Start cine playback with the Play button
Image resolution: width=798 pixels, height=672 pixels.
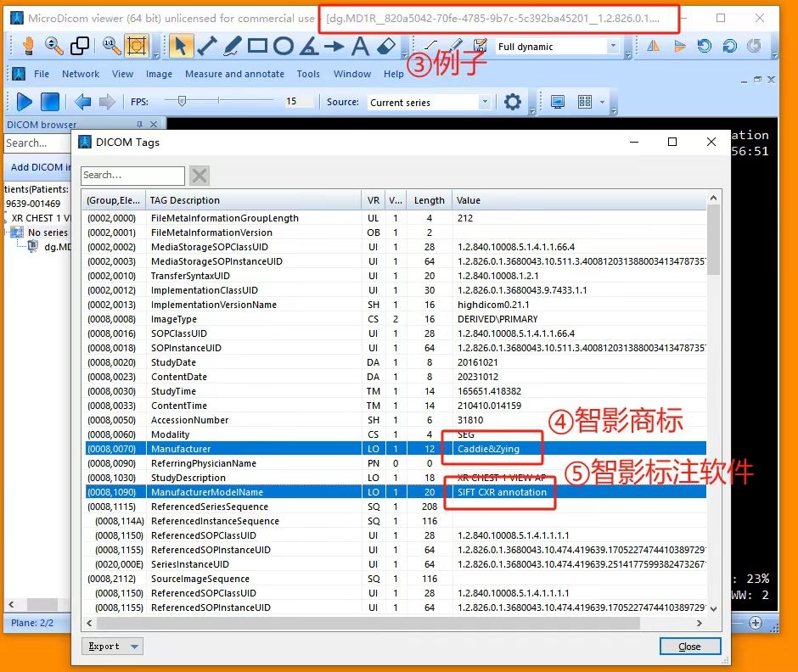(x=24, y=102)
